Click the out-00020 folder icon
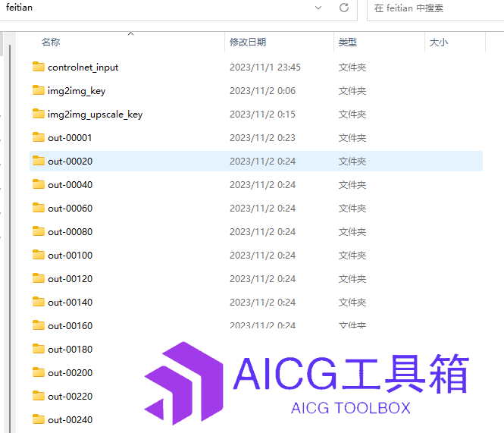This screenshot has width=504, height=433. [x=39, y=161]
